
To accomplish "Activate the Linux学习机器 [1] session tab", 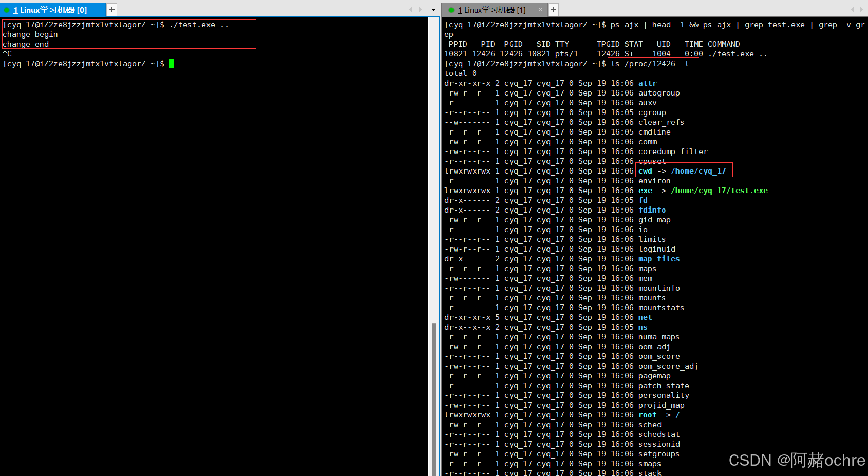I will click(492, 10).
